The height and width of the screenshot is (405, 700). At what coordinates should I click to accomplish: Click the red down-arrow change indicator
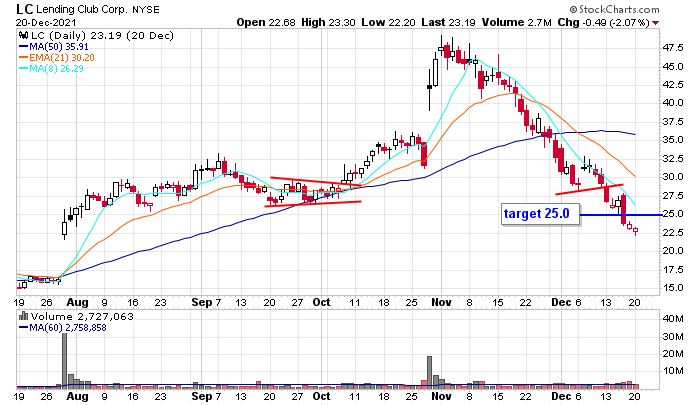(x=655, y=23)
